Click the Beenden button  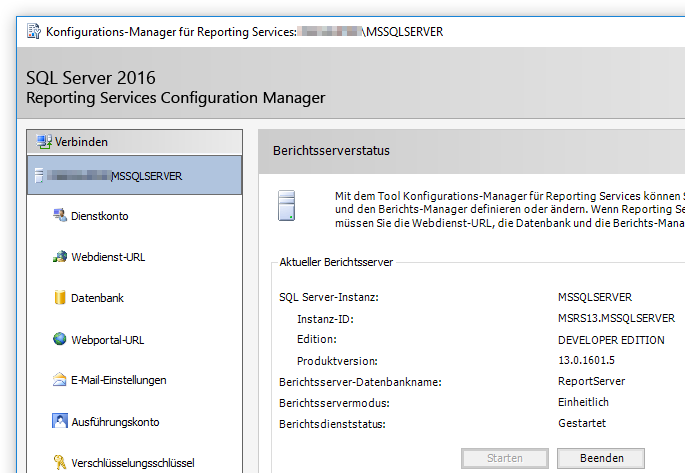(x=601, y=458)
